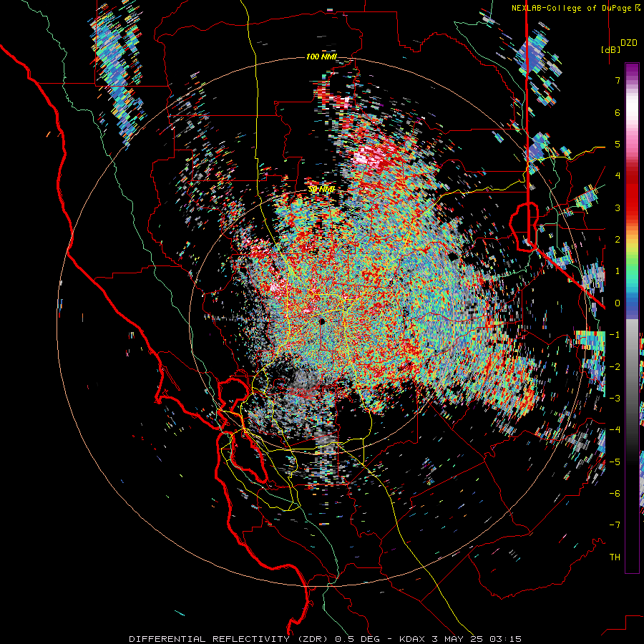644x644 pixels.
Task: Click the purple top of the color bar
Action: click(632, 70)
